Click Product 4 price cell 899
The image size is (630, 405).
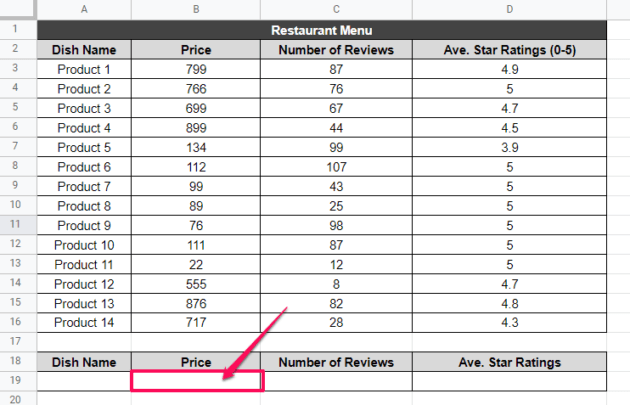[196, 127]
